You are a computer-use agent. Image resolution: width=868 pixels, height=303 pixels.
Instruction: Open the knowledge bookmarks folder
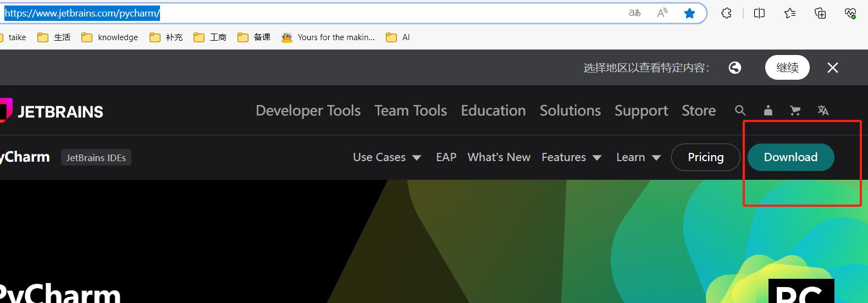(x=109, y=37)
